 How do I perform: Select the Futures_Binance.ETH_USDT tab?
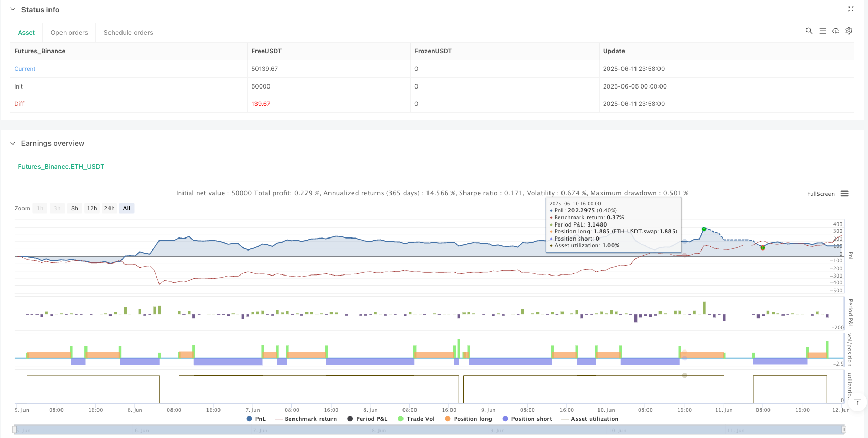pos(61,167)
